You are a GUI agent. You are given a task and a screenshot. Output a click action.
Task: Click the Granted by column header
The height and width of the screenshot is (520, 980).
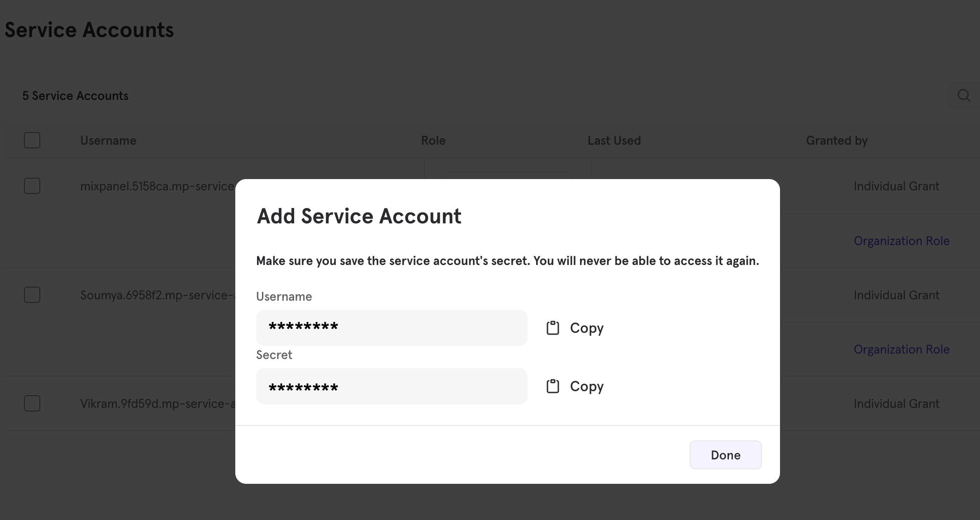click(x=837, y=141)
